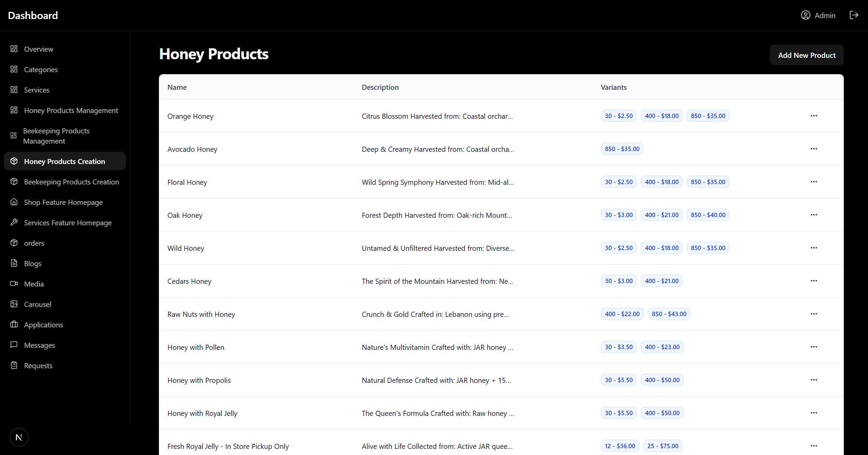Screen dimensions: 868x455
Task: Click the Carousel image icon
Action: [14, 304]
